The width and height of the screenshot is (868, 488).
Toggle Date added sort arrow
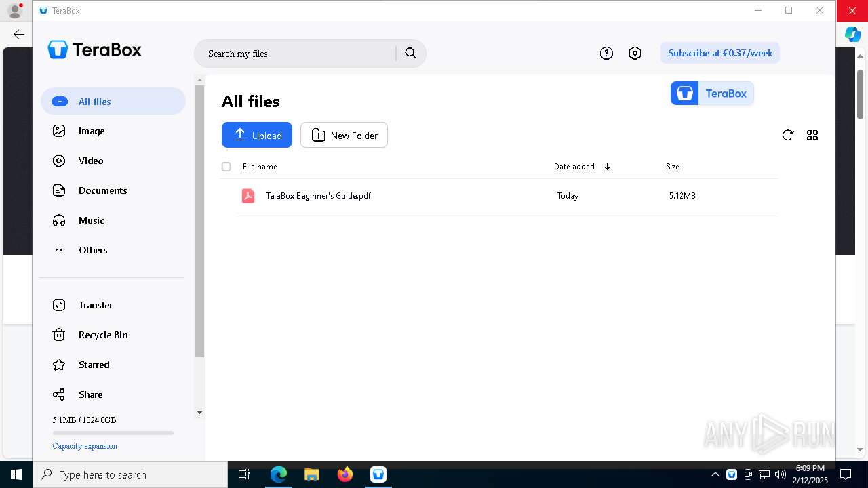pyautogui.click(x=607, y=167)
